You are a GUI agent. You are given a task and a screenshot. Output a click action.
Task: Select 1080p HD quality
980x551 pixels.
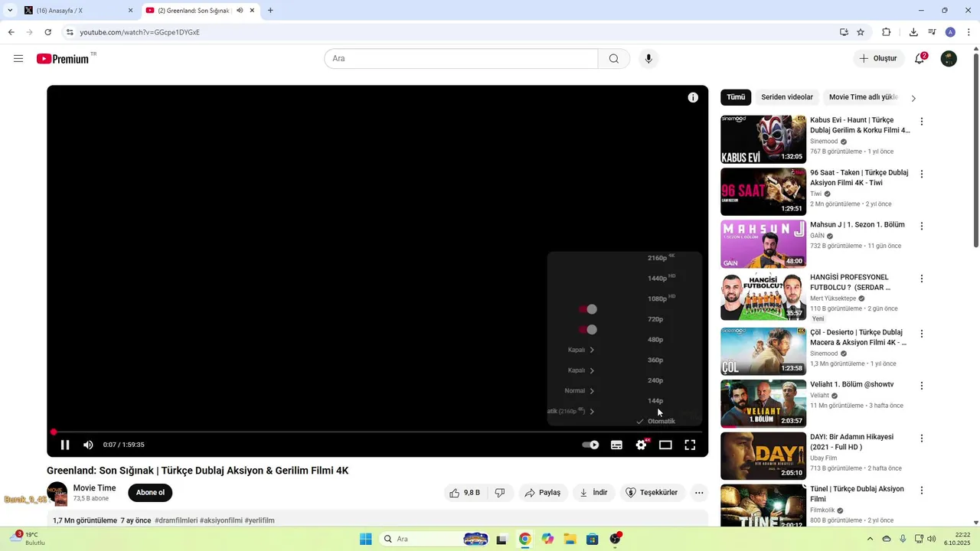point(661,298)
